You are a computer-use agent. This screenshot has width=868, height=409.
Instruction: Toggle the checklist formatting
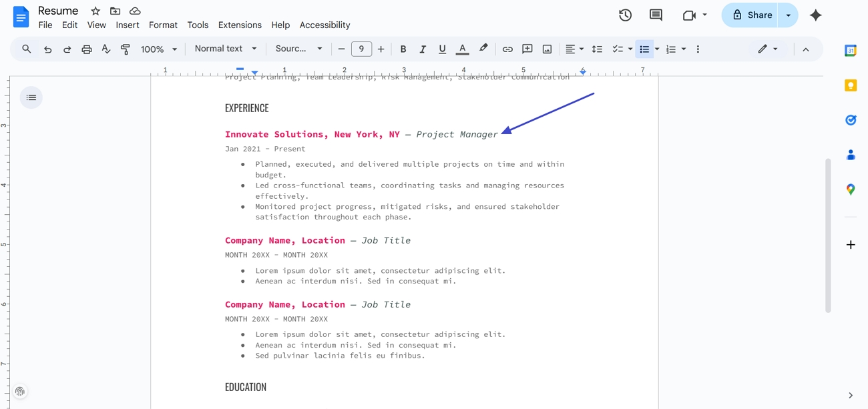[x=618, y=49]
